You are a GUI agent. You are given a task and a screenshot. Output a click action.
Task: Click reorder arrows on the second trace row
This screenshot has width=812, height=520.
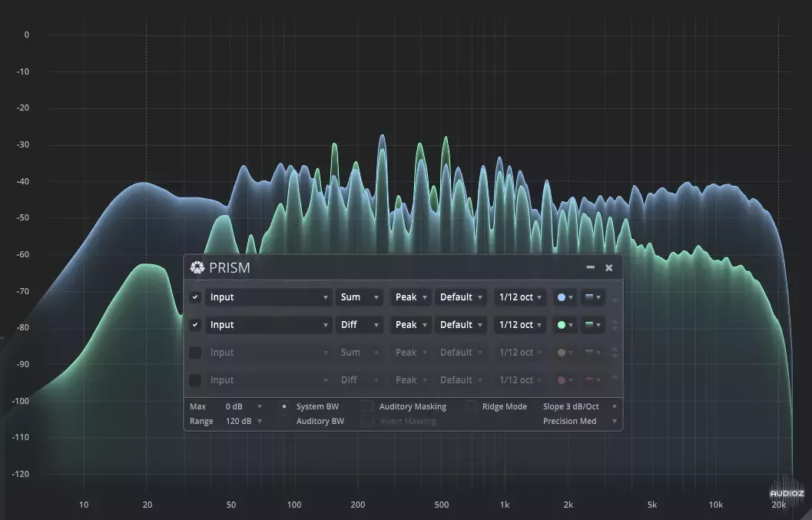pos(615,325)
